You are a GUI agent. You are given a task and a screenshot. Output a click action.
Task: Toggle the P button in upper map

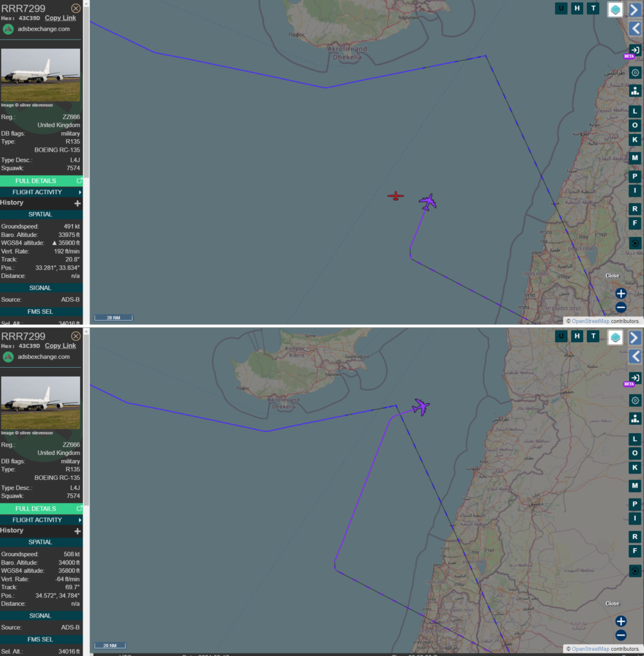click(635, 177)
